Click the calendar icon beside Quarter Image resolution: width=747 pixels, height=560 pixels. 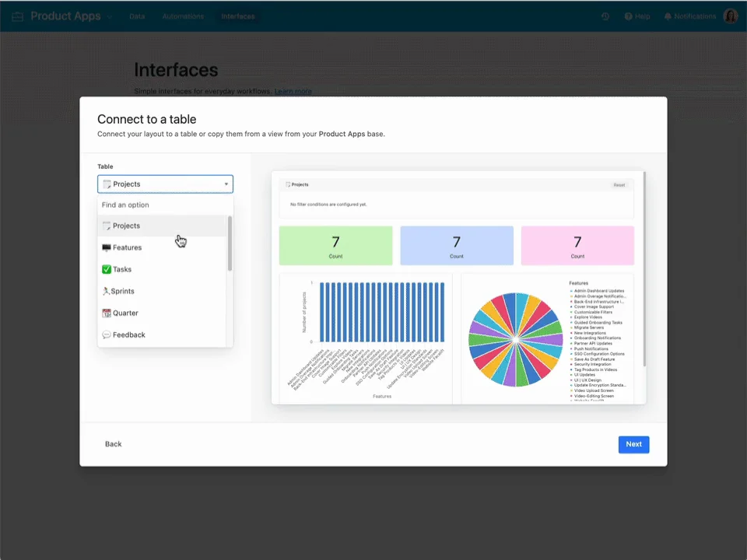[x=107, y=313]
